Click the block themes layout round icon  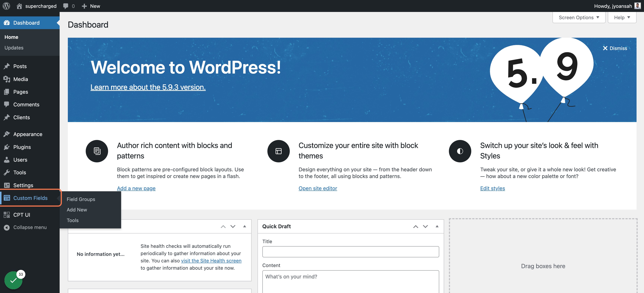pos(278,151)
